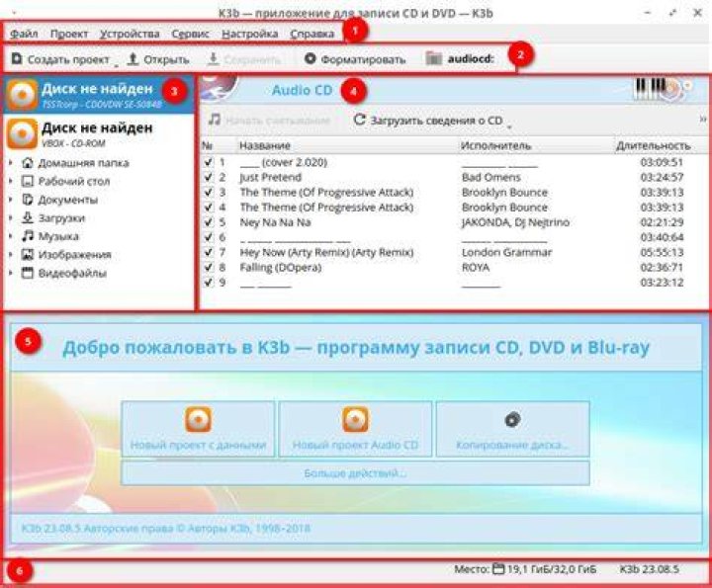The width and height of the screenshot is (712, 588).
Task: Uncheck track 9 checkbox
Action: (x=208, y=282)
